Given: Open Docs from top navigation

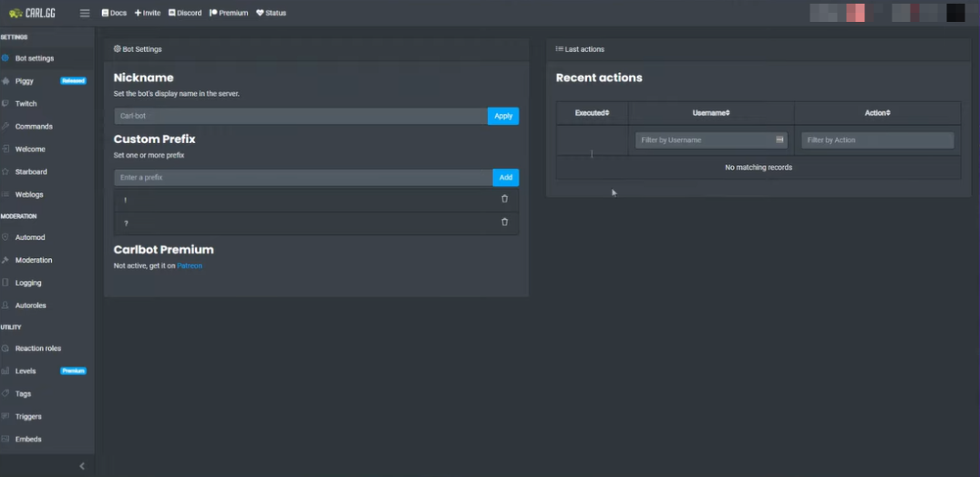Looking at the screenshot, I should click(114, 13).
